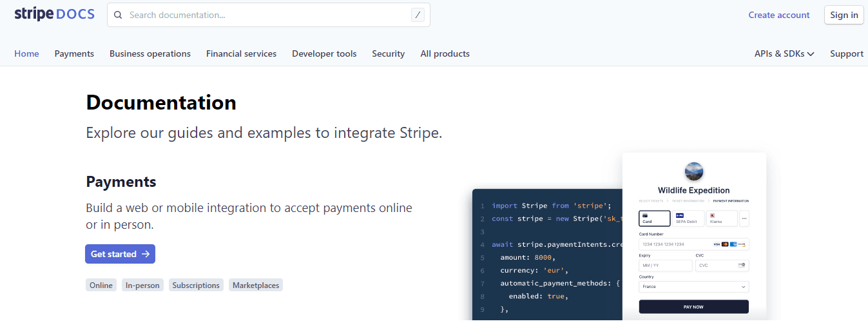Click the search magnifier icon

118,15
